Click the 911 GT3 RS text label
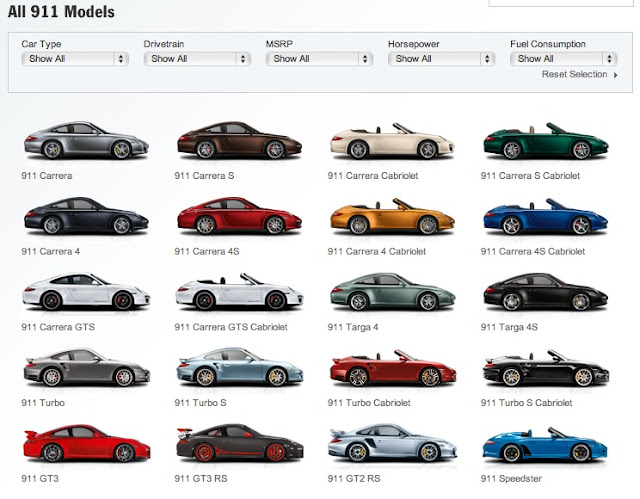The image size is (640, 499). click(x=201, y=479)
